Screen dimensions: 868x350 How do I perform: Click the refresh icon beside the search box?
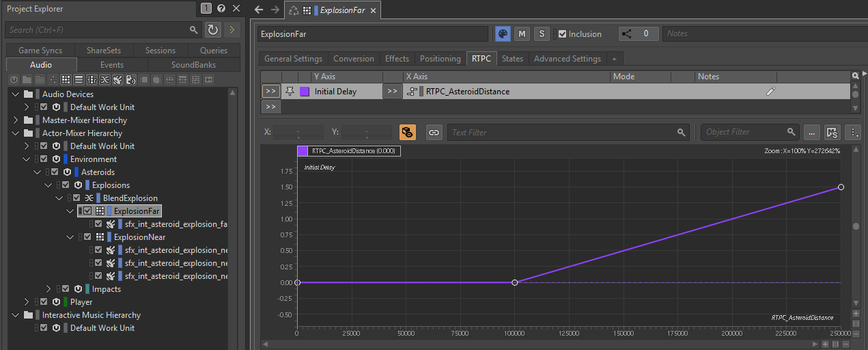[213, 30]
